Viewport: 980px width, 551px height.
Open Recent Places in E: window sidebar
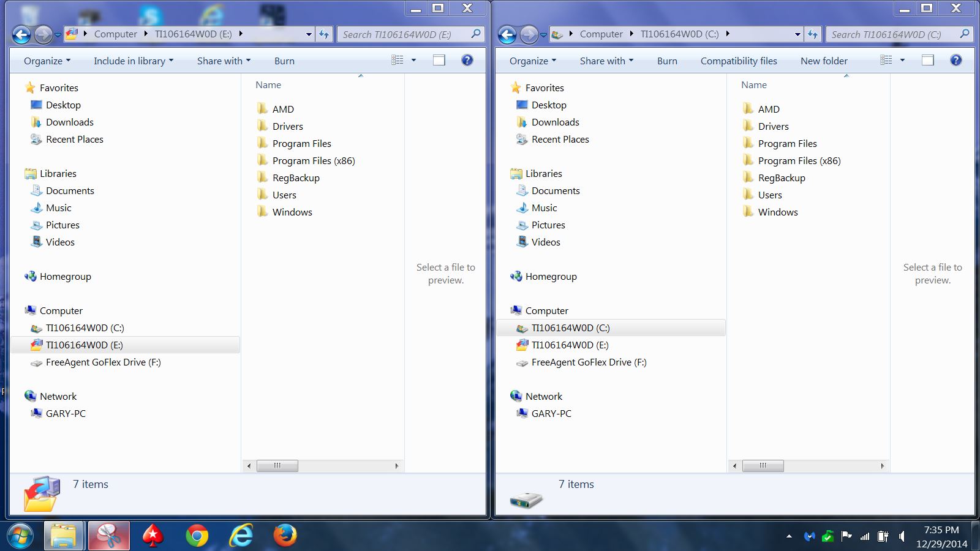tap(67, 139)
